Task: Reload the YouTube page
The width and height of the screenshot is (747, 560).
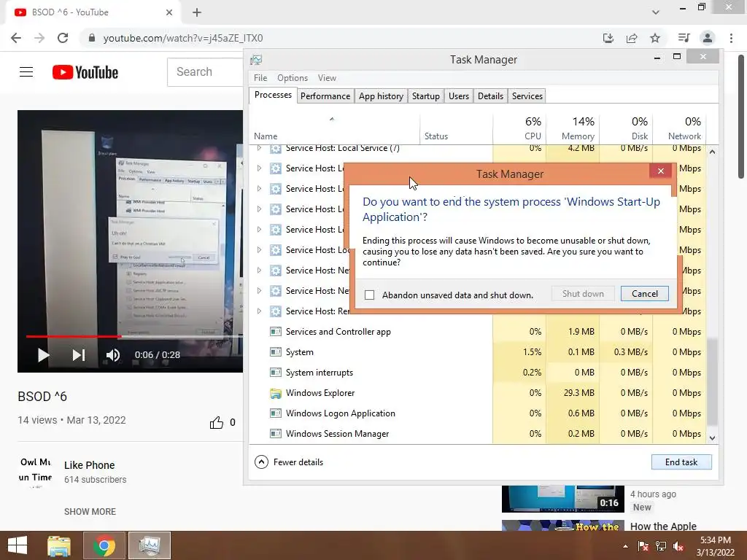Action: pyautogui.click(x=63, y=38)
